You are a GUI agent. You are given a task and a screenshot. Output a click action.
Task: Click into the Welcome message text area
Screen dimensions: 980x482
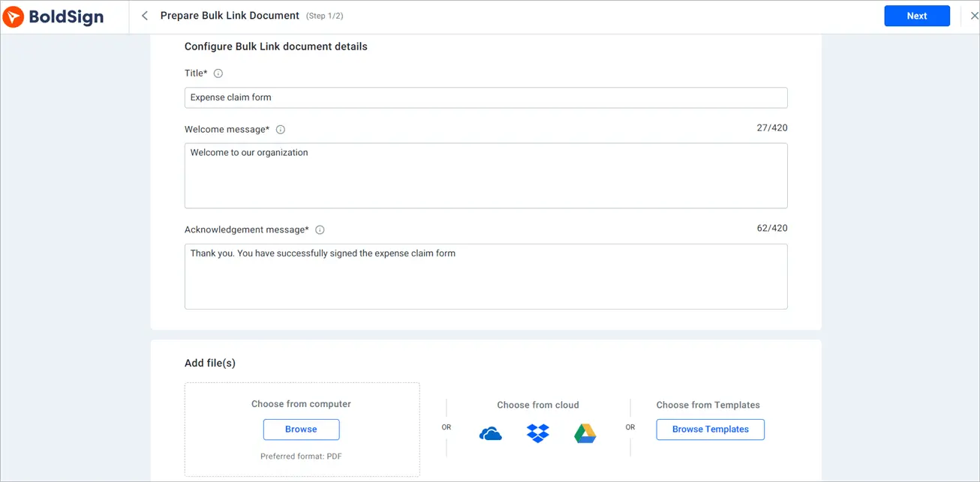(486, 175)
